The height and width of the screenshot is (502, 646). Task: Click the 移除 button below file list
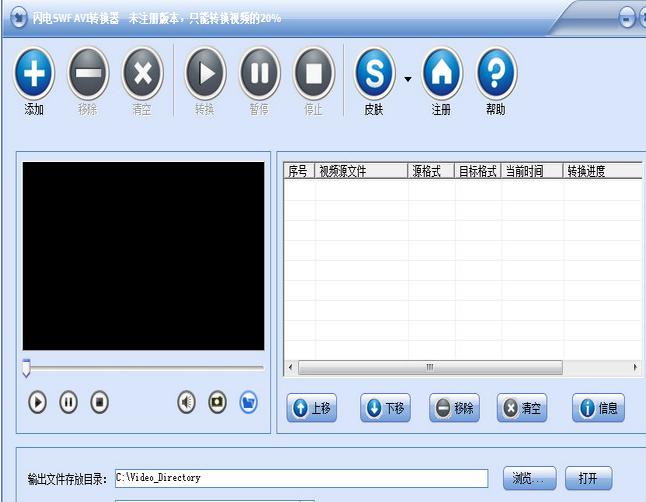pos(454,408)
